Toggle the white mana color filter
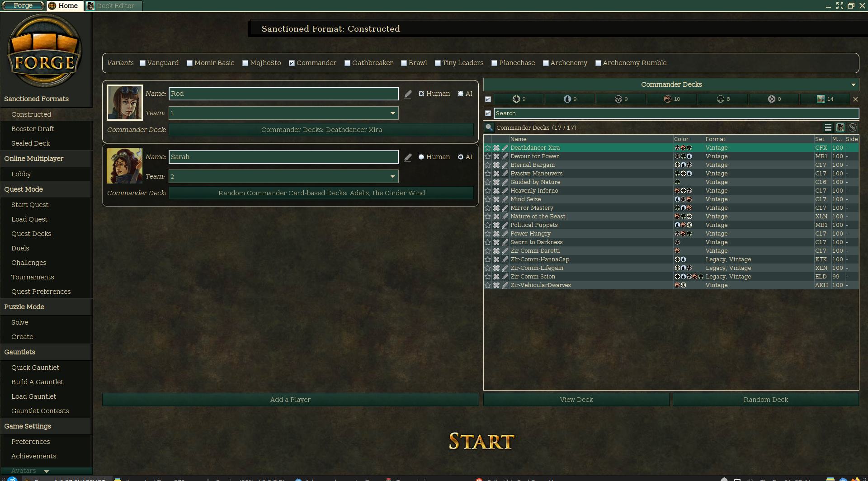Viewport: 868px width, 481px height. click(519, 99)
